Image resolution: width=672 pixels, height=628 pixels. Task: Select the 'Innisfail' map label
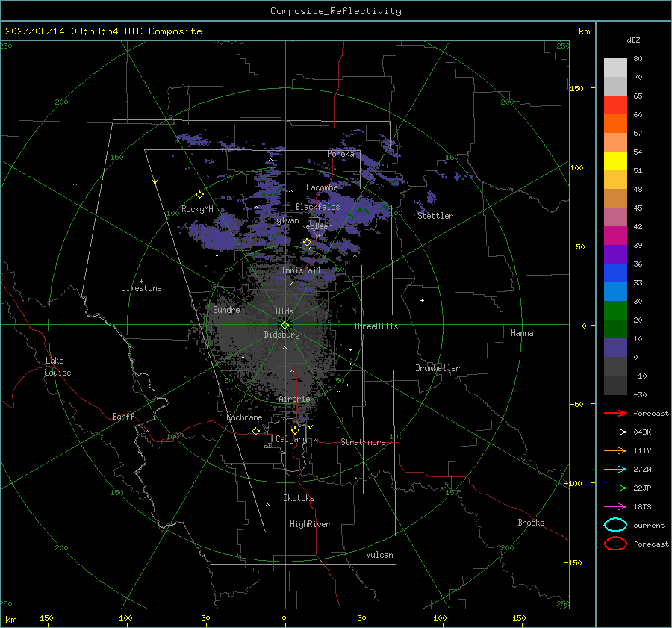point(301,270)
